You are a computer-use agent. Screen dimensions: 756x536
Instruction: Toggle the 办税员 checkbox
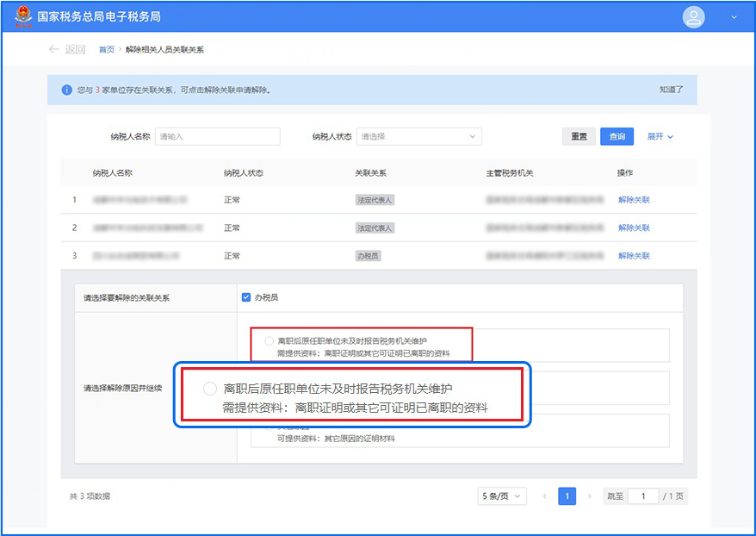pos(246,297)
